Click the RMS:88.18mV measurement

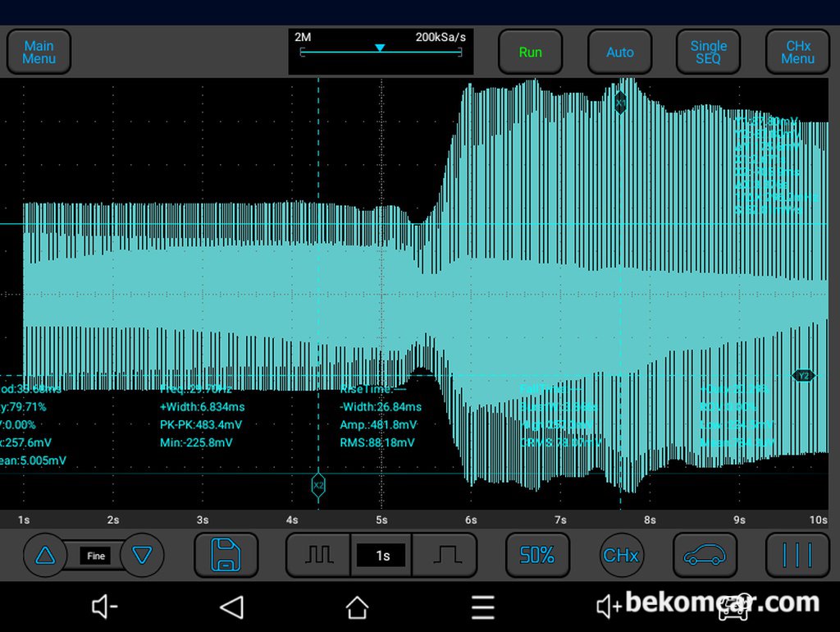coord(377,442)
